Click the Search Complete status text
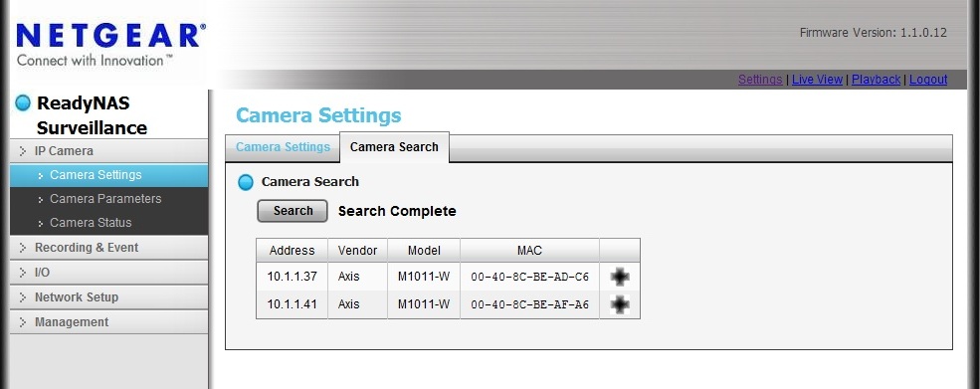 click(x=397, y=211)
